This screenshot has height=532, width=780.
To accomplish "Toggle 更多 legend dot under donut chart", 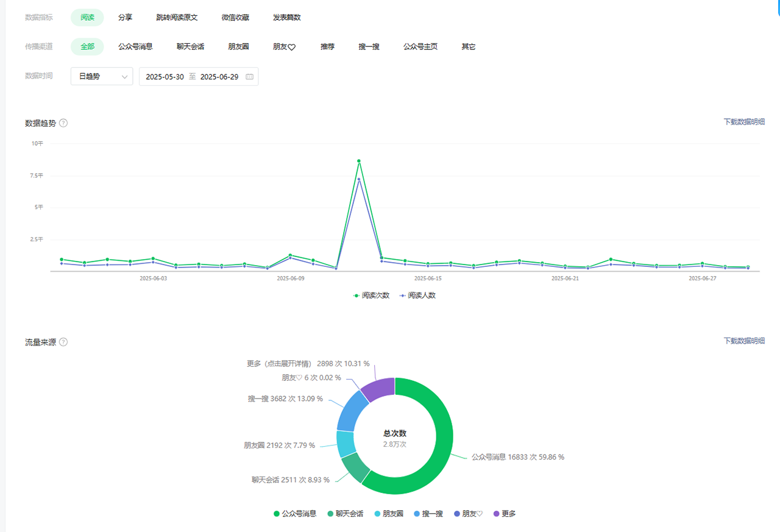I will tap(496, 514).
